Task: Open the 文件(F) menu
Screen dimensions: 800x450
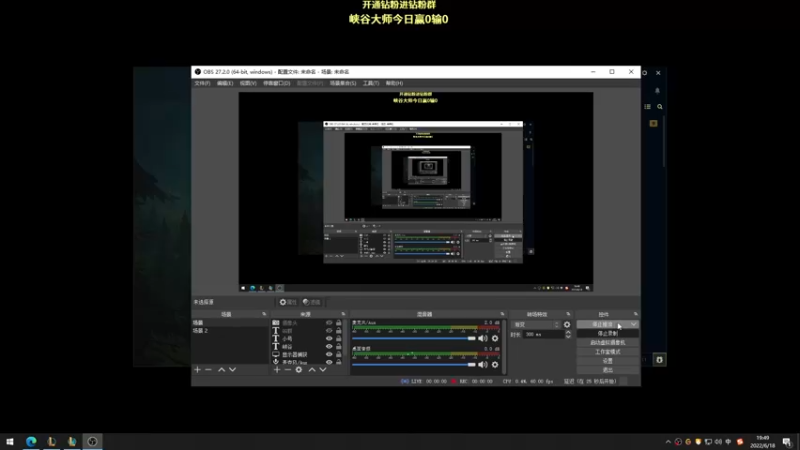Action: (202, 83)
